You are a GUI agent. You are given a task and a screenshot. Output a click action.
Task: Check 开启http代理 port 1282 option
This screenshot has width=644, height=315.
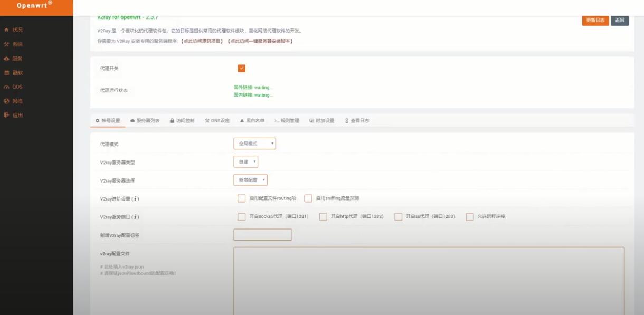[x=323, y=216]
